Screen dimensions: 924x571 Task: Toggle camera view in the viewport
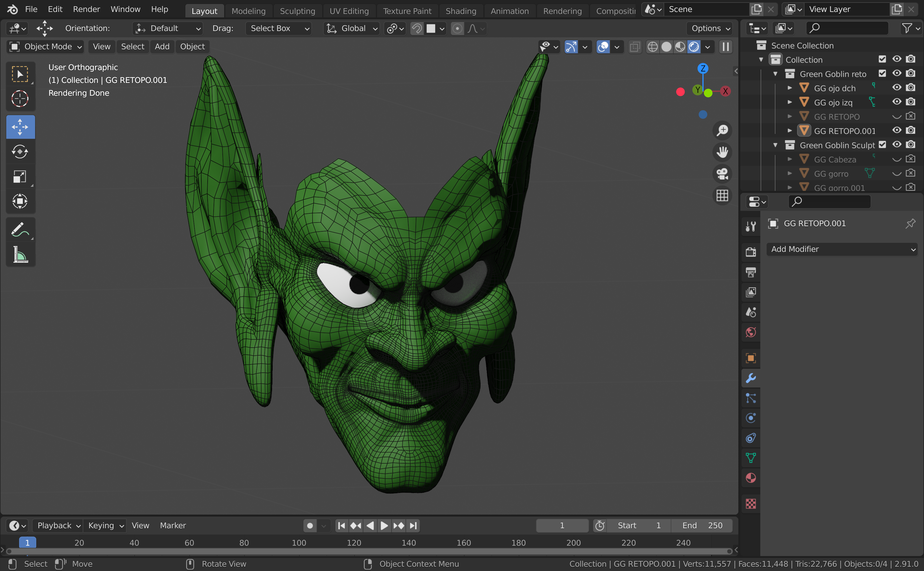[722, 174]
